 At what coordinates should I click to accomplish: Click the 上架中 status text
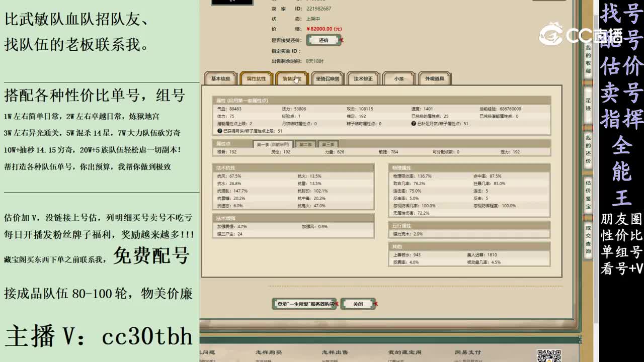(313, 19)
